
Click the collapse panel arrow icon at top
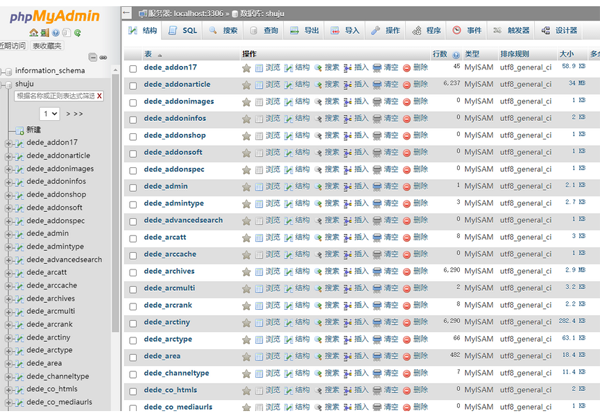127,13
